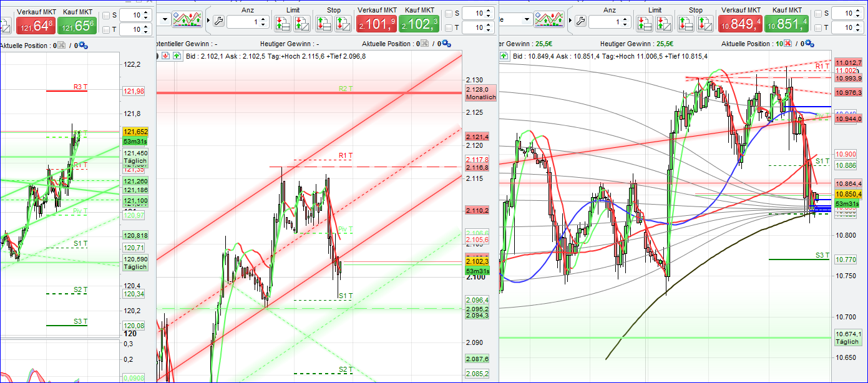Check the S checkbox on the left chart

point(106,15)
